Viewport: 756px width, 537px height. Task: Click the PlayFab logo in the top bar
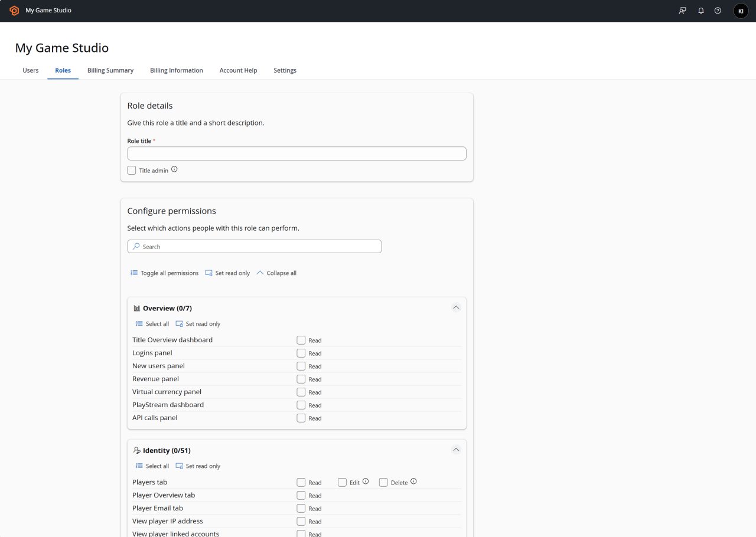click(x=14, y=10)
